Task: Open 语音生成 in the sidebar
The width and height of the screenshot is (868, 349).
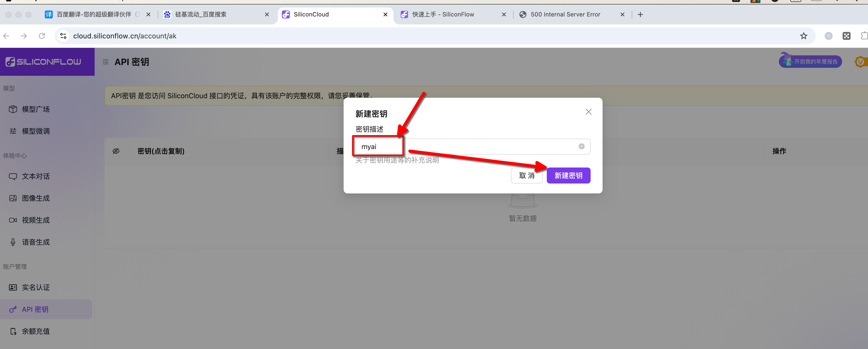Action: tap(35, 242)
